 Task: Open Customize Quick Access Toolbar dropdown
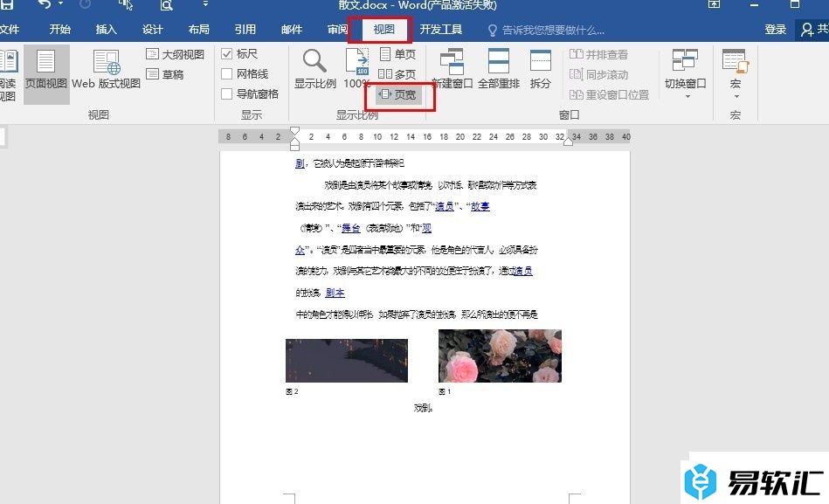click(205, 4)
